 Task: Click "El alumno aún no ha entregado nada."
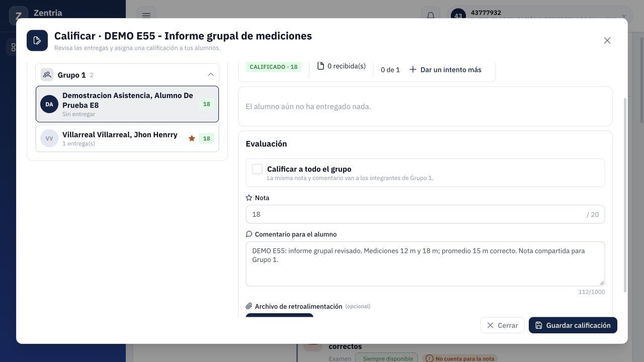point(308,107)
